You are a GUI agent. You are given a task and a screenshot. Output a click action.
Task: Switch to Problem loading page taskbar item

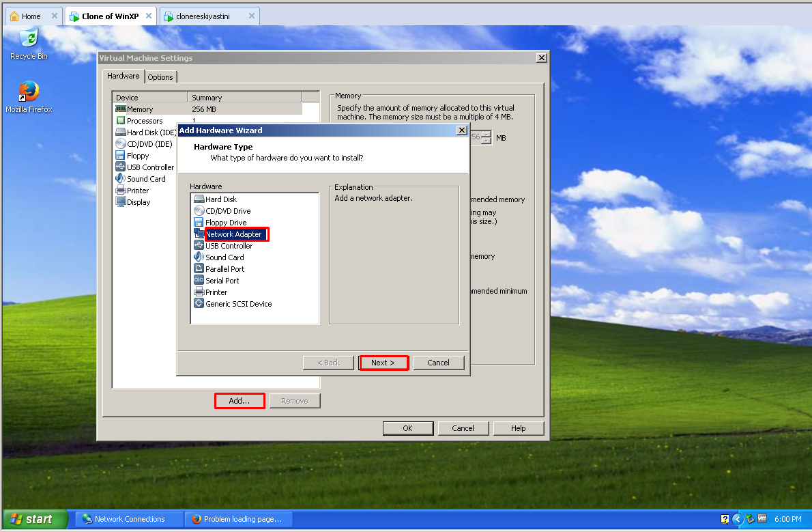click(239, 519)
